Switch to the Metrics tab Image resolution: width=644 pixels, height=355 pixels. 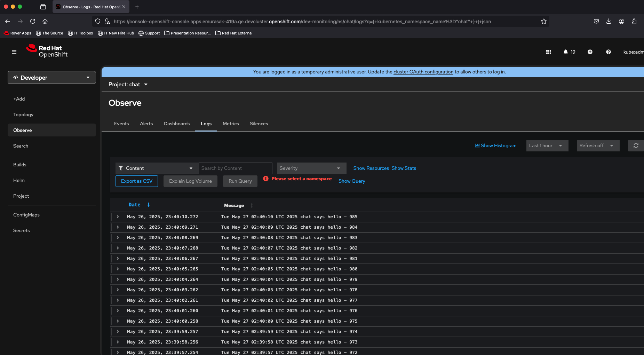tap(231, 124)
